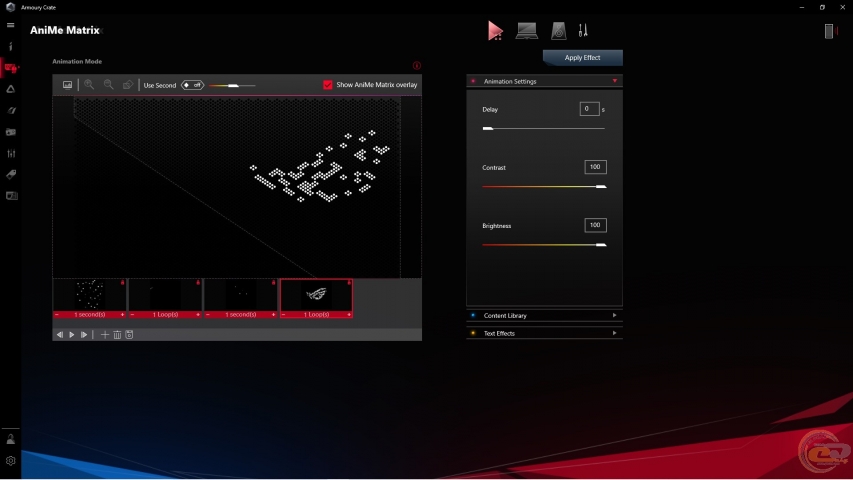
Task: Expand the Text Effects section
Action: pos(545,334)
